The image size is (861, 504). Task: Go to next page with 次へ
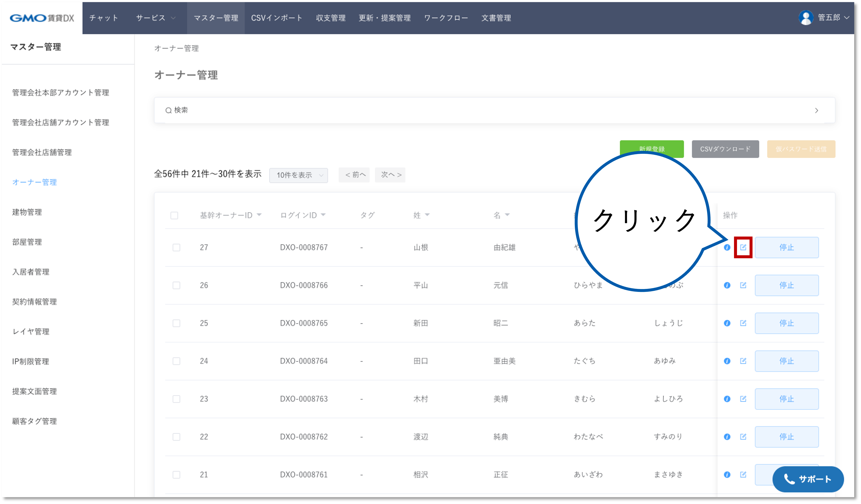coord(390,175)
